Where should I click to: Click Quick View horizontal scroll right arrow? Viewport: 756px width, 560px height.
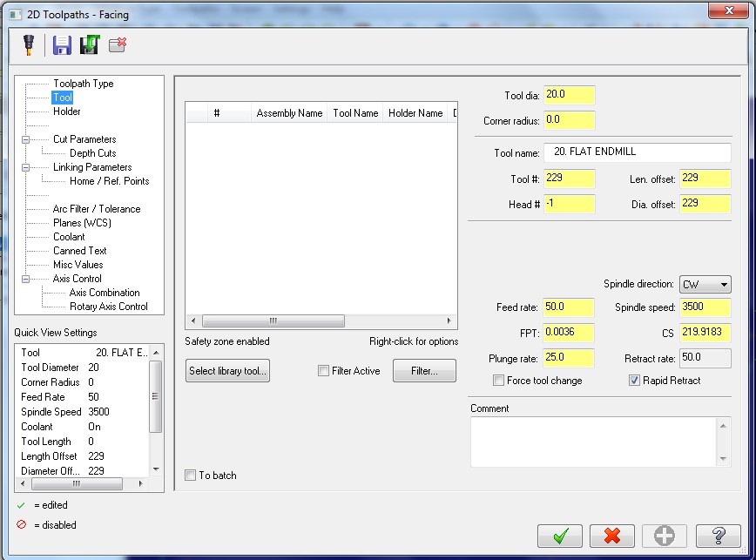[140, 483]
